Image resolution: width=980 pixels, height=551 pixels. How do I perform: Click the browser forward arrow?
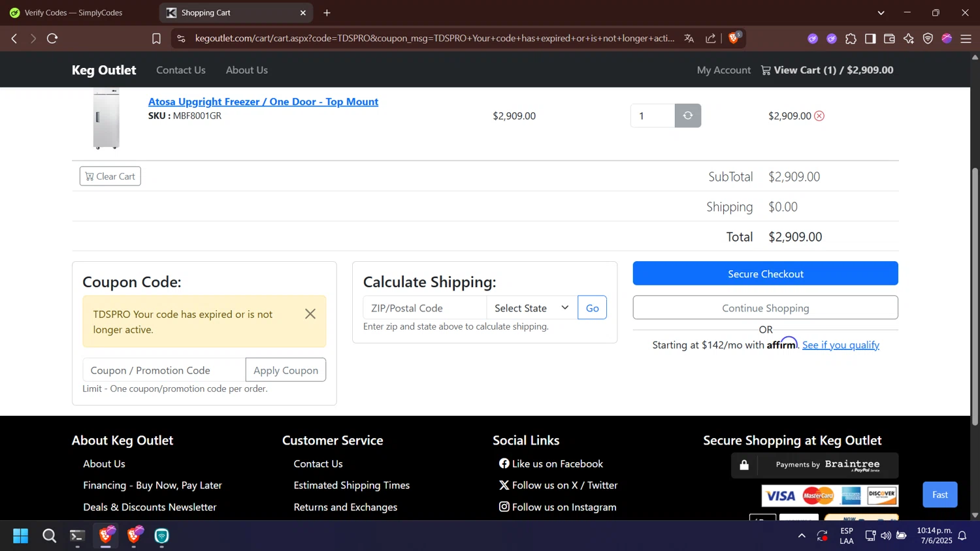pos(33,39)
